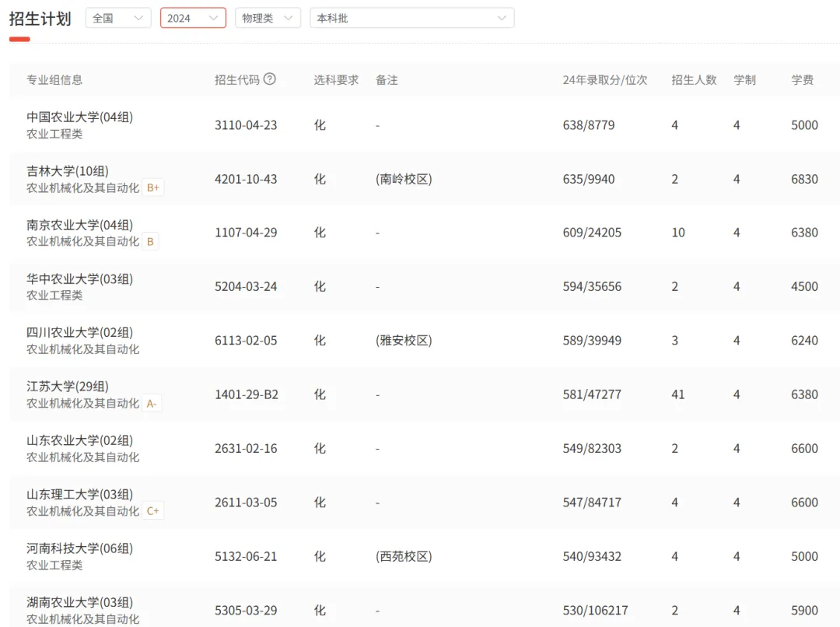Image resolution: width=840 pixels, height=627 pixels.
Task: Select enrollment code 2631-02-16
Action: click(x=246, y=449)
